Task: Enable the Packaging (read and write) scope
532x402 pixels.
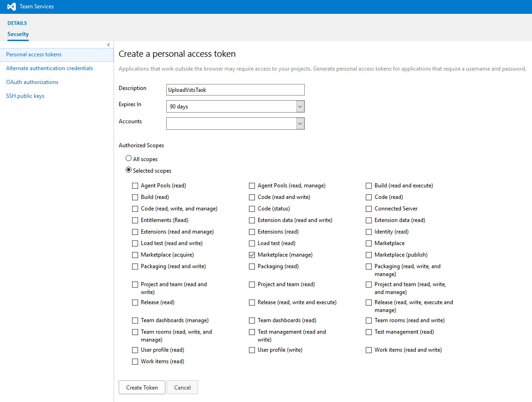Action: pyautogui.click(x=135, y=267)
